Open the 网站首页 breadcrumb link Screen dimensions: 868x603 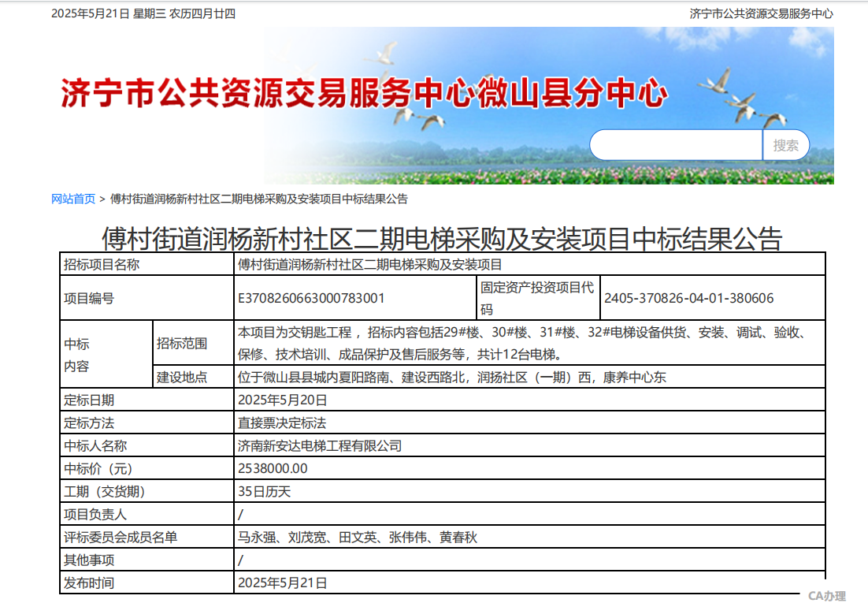(x=73, y=199)
